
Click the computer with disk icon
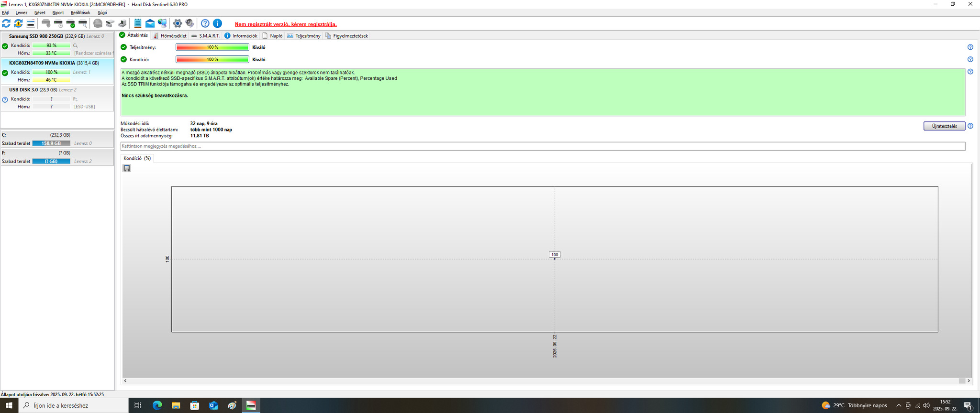click(x=122, y=23)
